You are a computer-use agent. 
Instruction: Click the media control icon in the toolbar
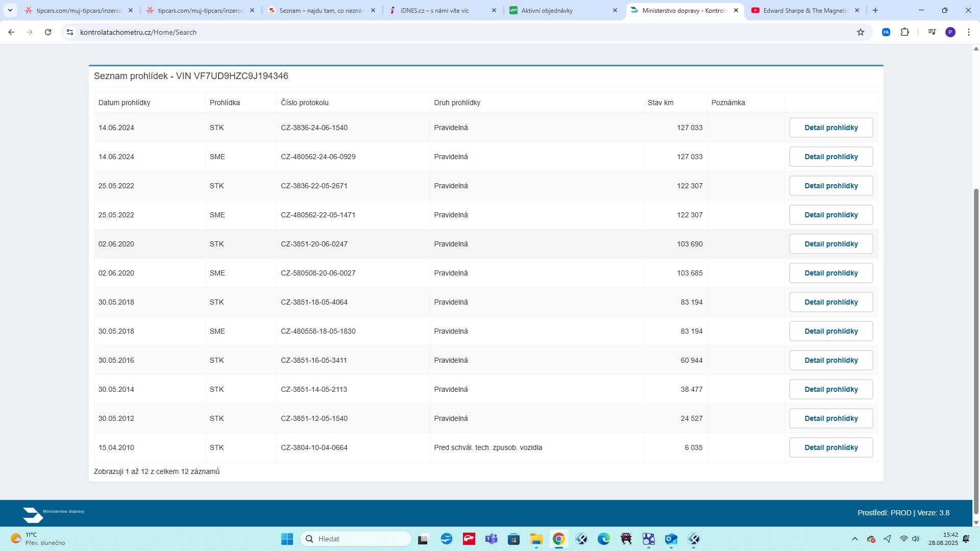click(x=932, y=32)
